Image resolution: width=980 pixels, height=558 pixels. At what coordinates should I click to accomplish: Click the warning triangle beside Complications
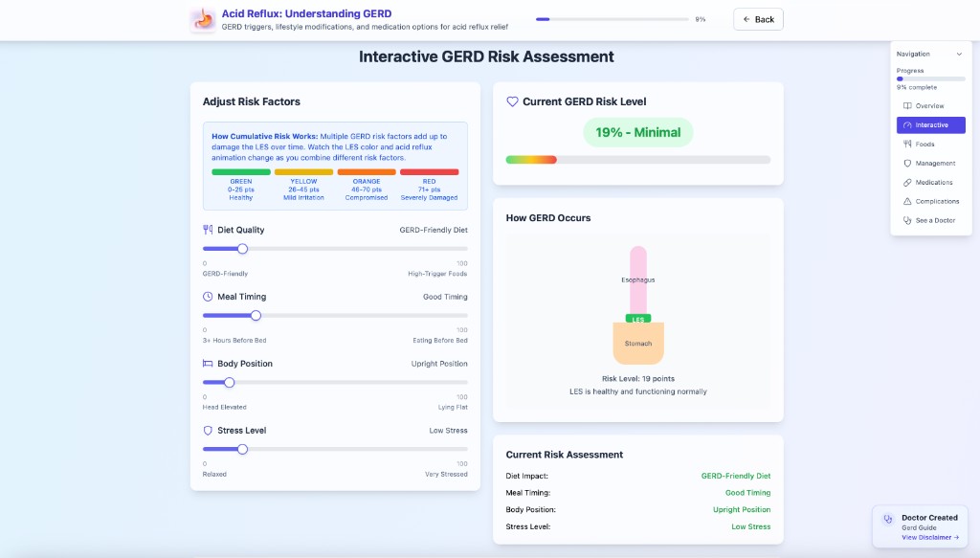pos(906,201)
